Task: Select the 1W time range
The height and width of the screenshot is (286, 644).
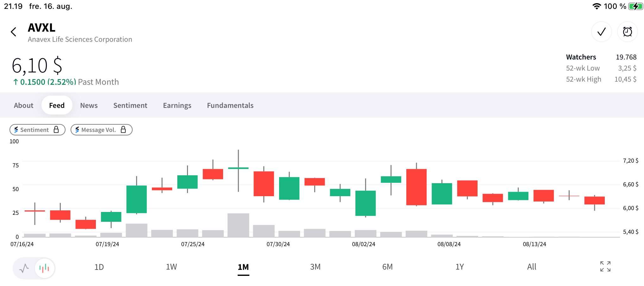Action: (x=171, y=267)
